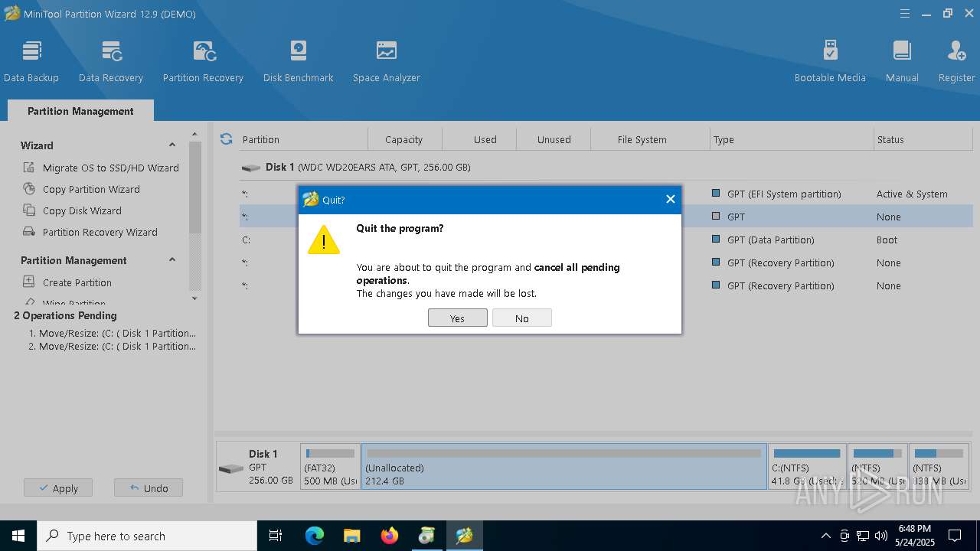980x551 pixels.
Task: Open the volume control in system tray
Action: [x=881, y=536]
